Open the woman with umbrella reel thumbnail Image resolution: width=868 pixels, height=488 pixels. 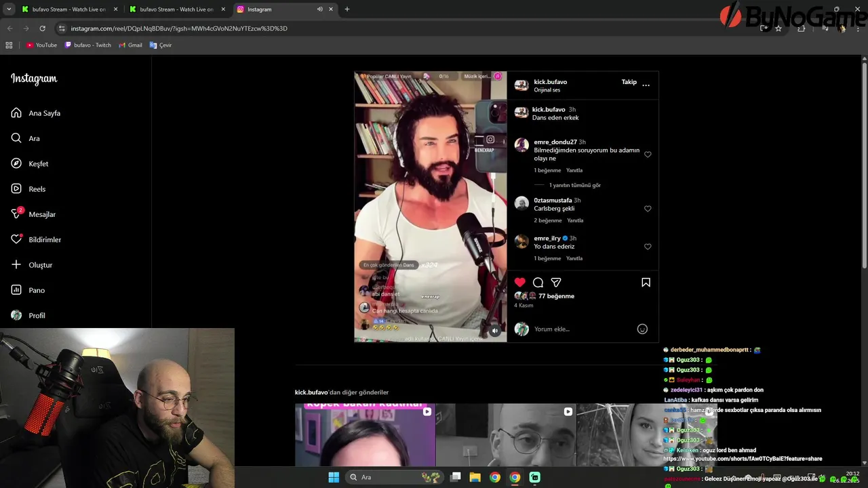(646, 434)
